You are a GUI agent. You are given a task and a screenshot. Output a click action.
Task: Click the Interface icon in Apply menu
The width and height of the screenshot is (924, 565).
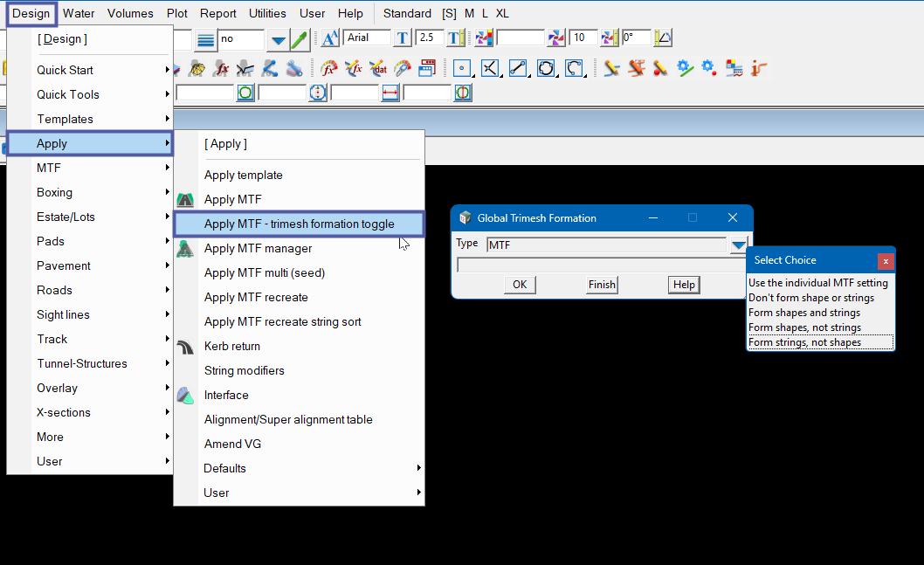(x=185, y=396)
